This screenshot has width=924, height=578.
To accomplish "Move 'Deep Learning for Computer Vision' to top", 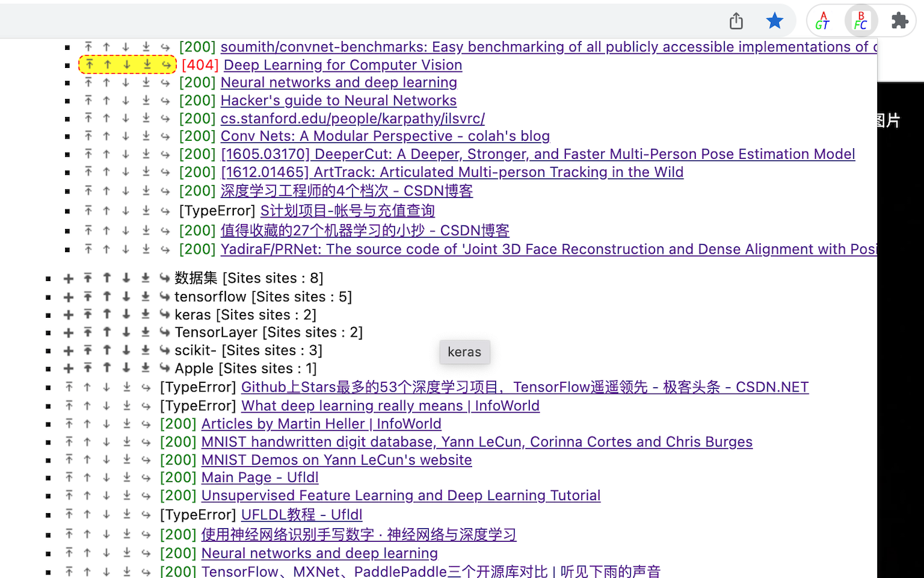I will [89, 65].
